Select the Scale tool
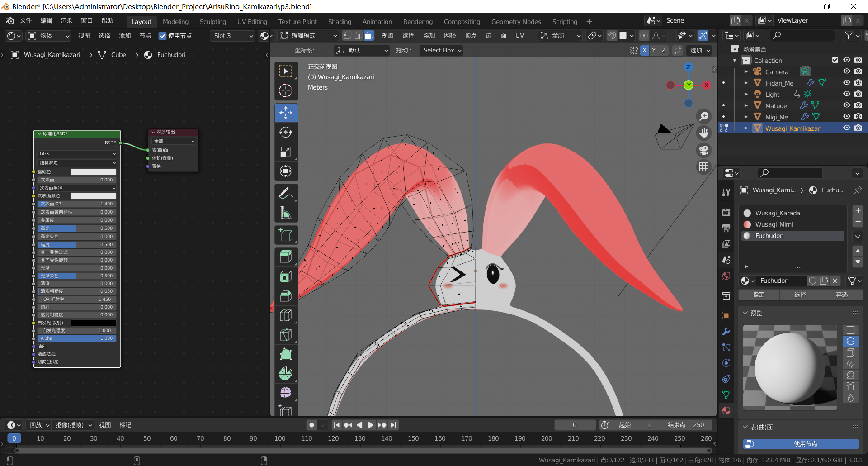Viewport: 868px width, 466px height. pos(286,152)
